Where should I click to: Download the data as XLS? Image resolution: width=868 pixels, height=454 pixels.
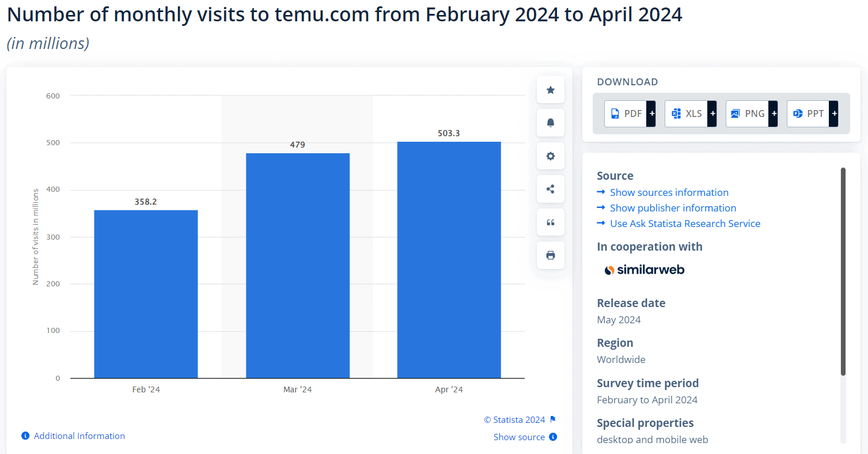pos(687,113)
